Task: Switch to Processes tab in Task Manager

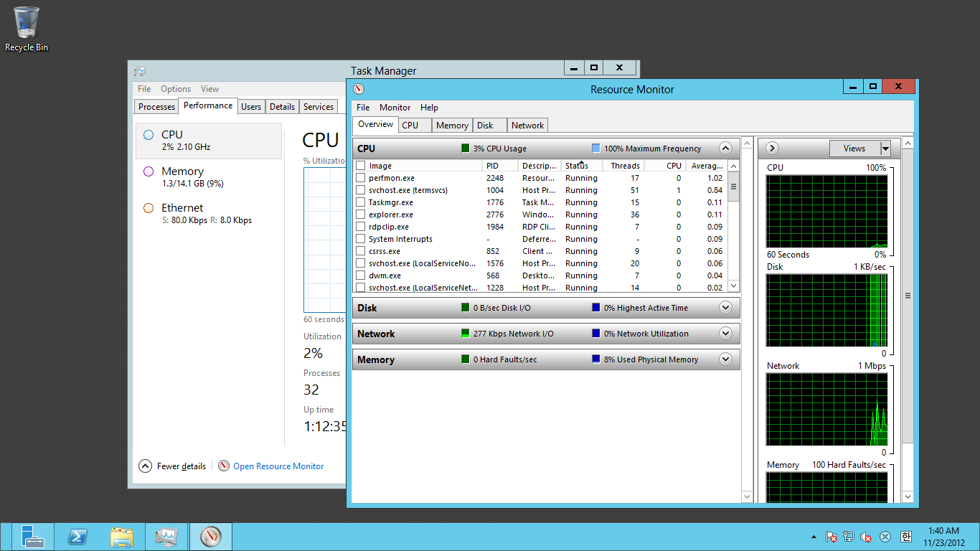Action: click(x=156, y=107)
